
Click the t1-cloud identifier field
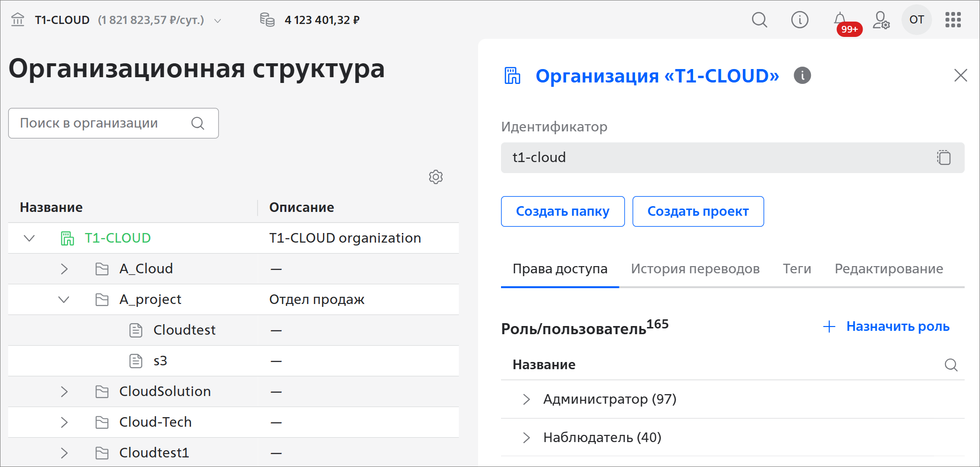732,158
